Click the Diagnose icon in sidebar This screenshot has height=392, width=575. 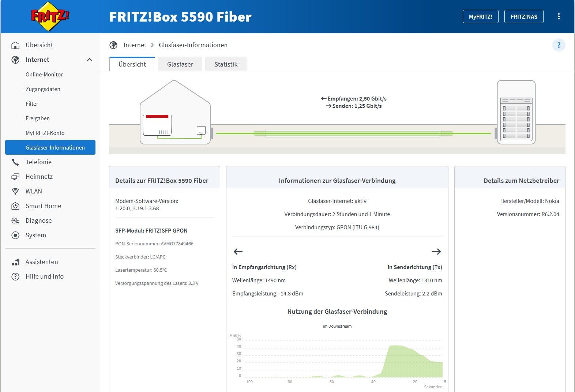tap(15, 220)
